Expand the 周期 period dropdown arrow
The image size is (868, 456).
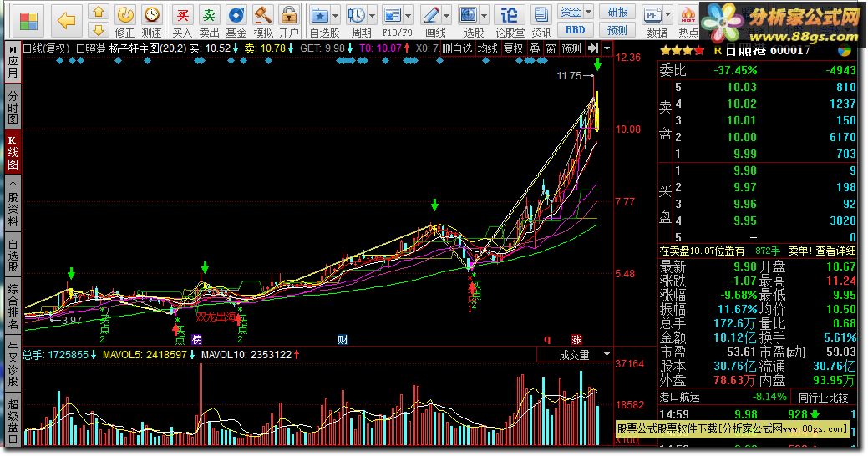[x=372, y=16]
